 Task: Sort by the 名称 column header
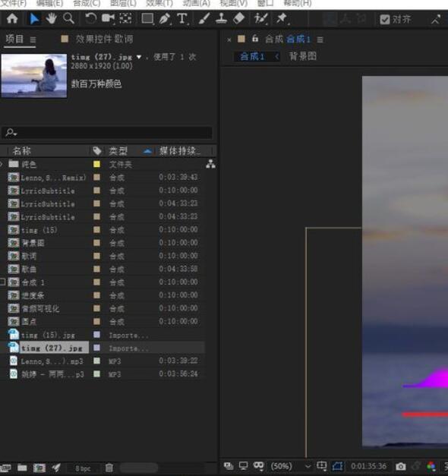click(21, 151)
